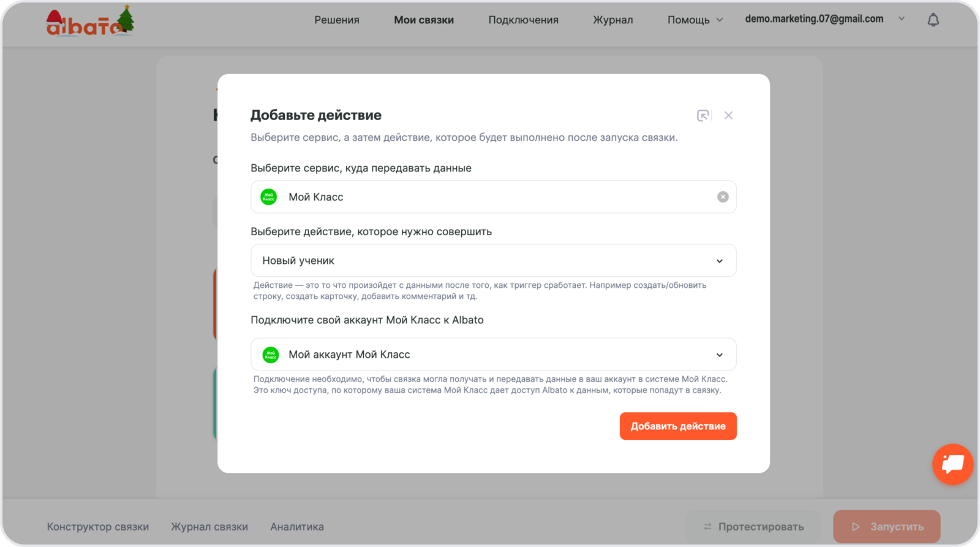
Task: Expand the account email dropdown arrow
Action: click(901, 19)
